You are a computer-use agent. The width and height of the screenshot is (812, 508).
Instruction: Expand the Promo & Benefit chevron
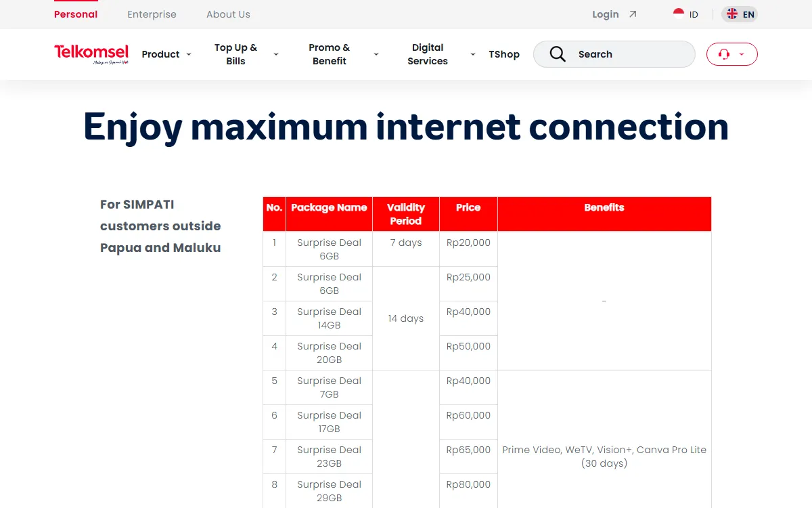pyautogui.click(x=376, y=54)
